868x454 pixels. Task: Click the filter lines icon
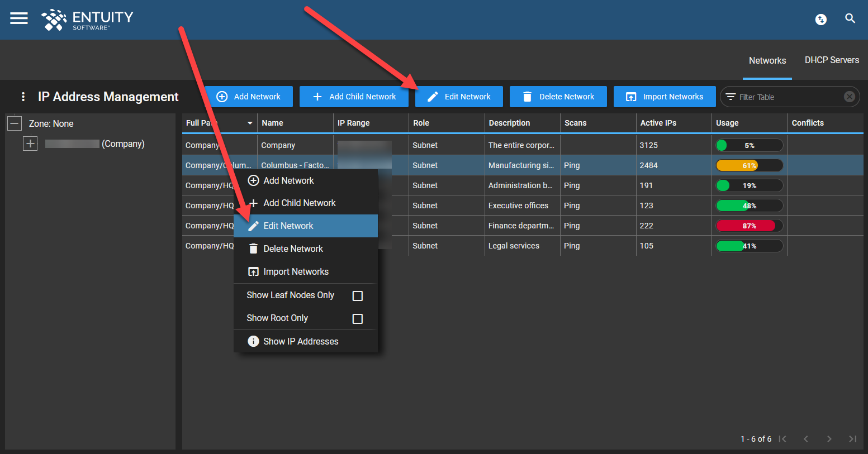pos(731,97)
